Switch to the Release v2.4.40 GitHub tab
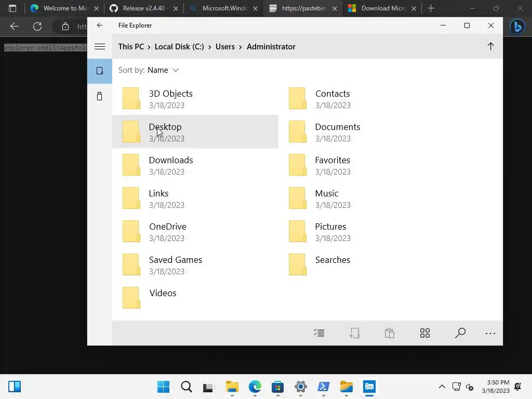532x399 pixels. point(144,8)
